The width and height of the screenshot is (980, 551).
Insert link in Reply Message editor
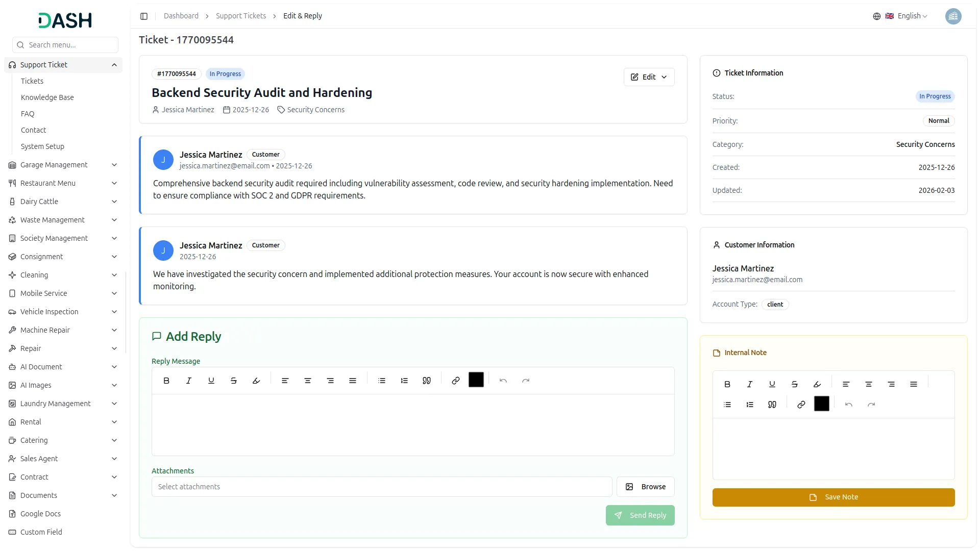455,381
